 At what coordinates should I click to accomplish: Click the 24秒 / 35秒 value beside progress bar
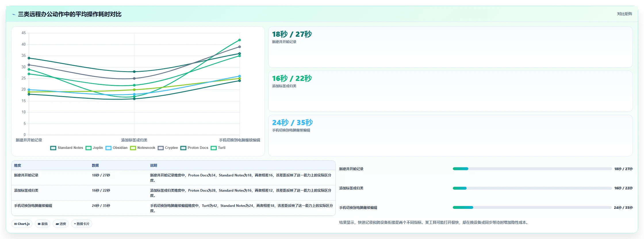point(623,208)
